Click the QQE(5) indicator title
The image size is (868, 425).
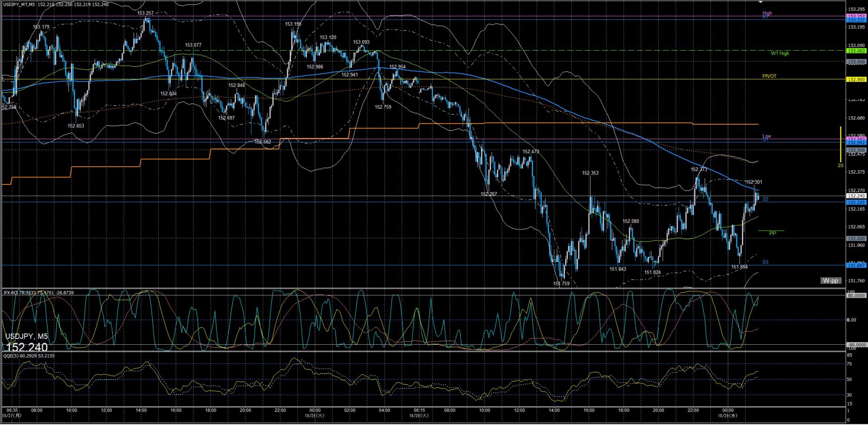(29, 356)
